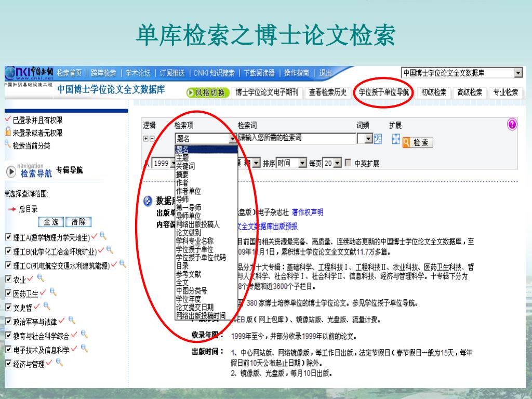Viewport: 532px width, 399px height.
Task: Click magnifier icon next to 教育与社会科学综合
Action: pyautogui.click(x=85, y=334)
